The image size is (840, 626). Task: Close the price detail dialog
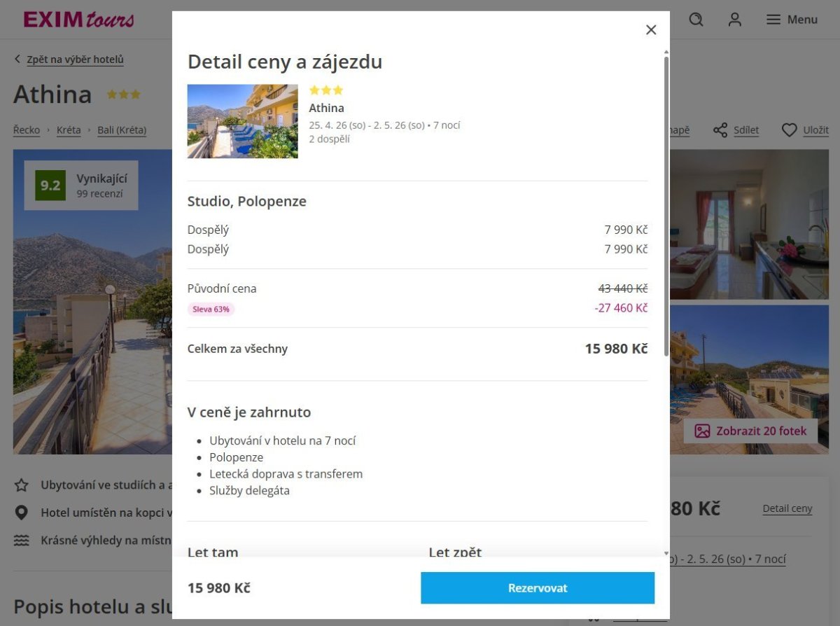(x=651, y=29)
